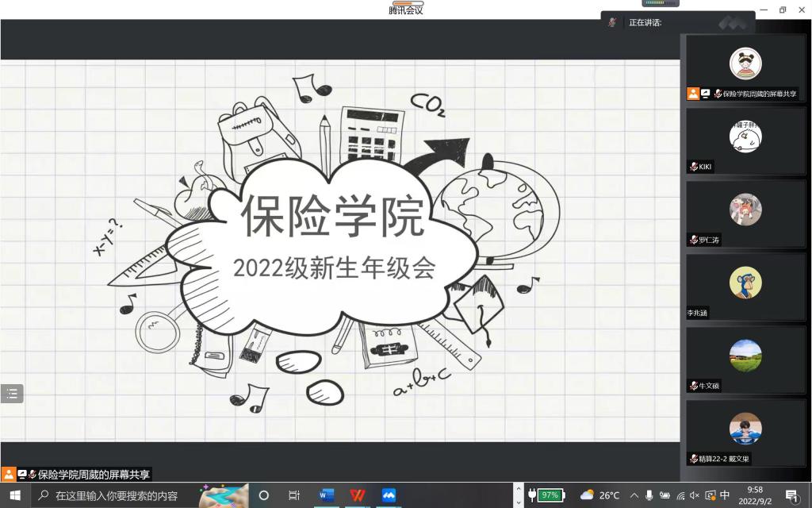812x508 pixels.
Task: Click the 26°C weather widget
Action: 599,495
